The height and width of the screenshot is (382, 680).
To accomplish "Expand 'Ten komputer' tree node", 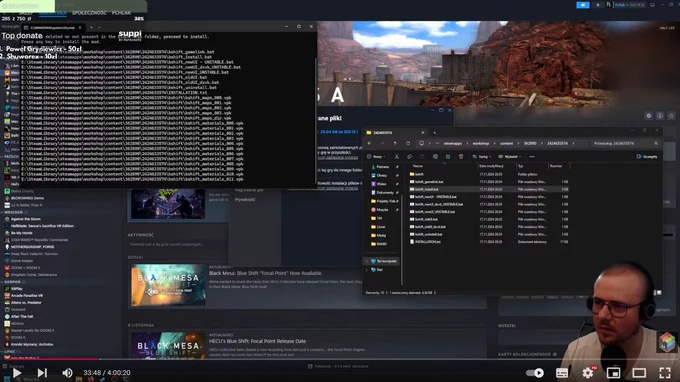I will pos(367,261).
